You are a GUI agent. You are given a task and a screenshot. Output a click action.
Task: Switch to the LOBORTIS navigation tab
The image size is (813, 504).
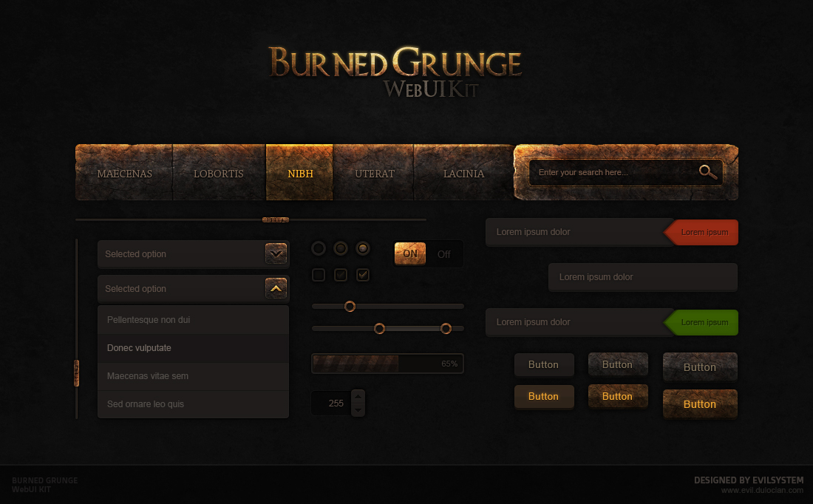[x=219, y=174]
